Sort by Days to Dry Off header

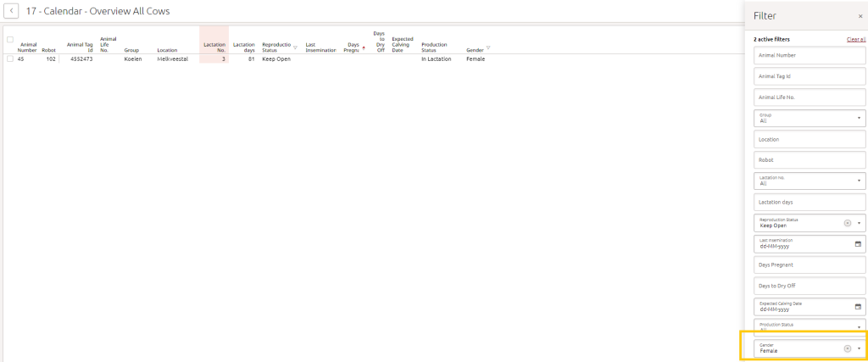(379, 42)
